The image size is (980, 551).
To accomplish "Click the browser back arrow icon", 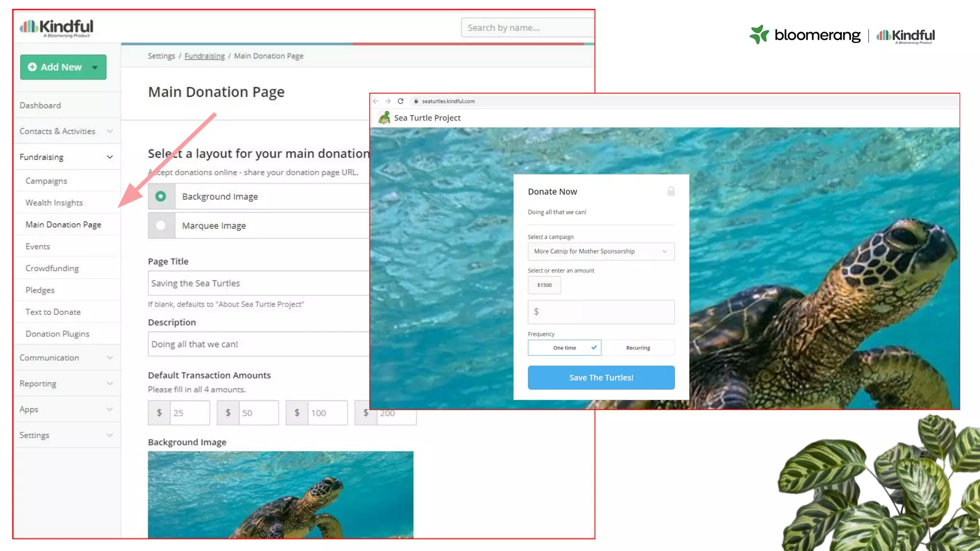I will pos(376,101).
